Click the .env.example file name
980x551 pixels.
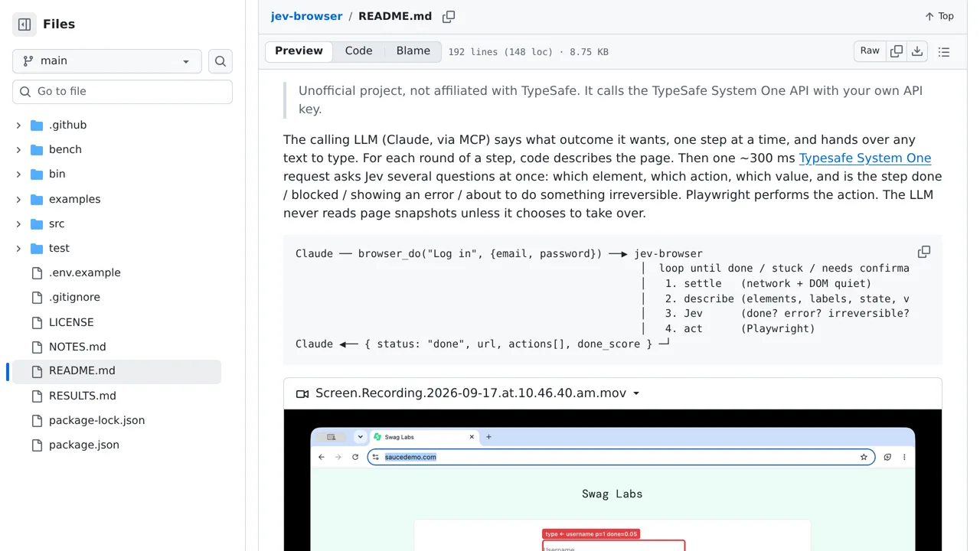pos(85,272)
